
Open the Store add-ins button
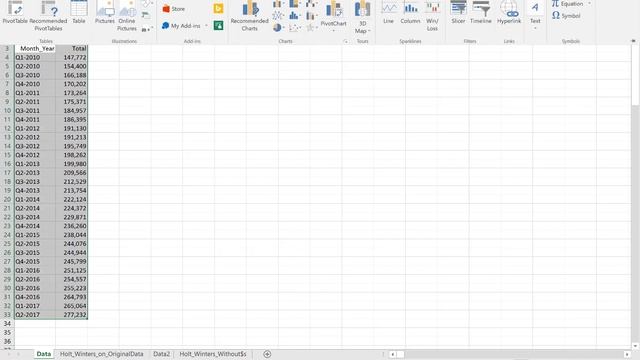point(174,9)
